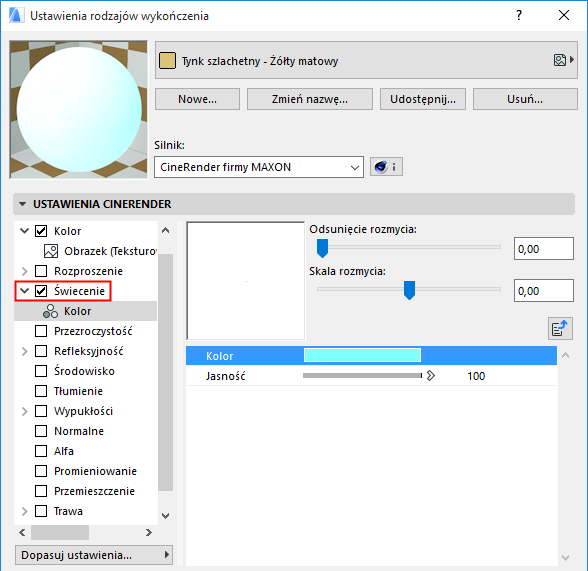Select the Kolor row in parameter list
588x571 pixels.
point(371,355)
